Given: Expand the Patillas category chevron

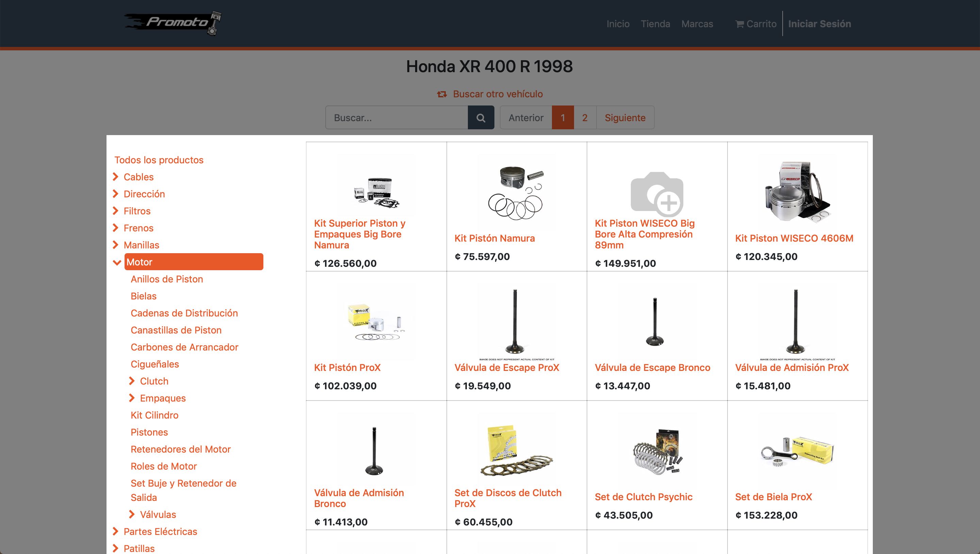Looking at the screenshot, I should [x=116, y=548].
